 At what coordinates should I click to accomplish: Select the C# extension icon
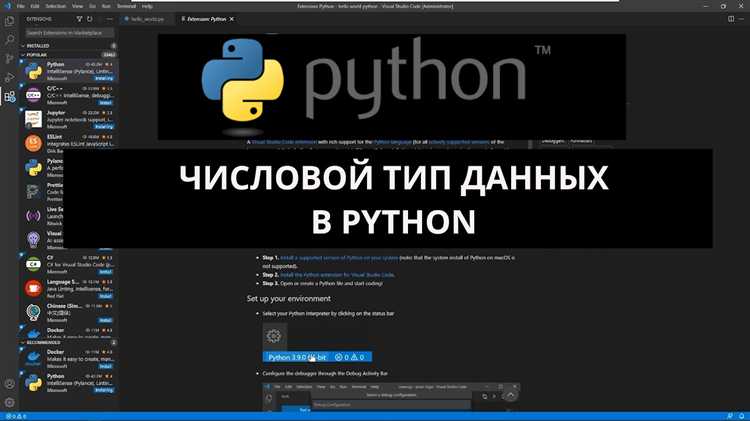tap(33, 264)
